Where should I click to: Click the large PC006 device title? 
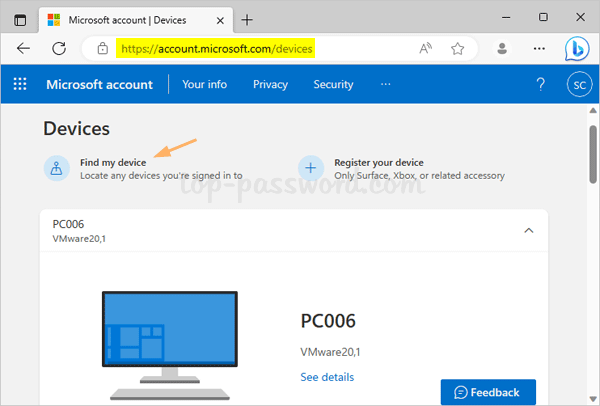[x=328, y=321]
